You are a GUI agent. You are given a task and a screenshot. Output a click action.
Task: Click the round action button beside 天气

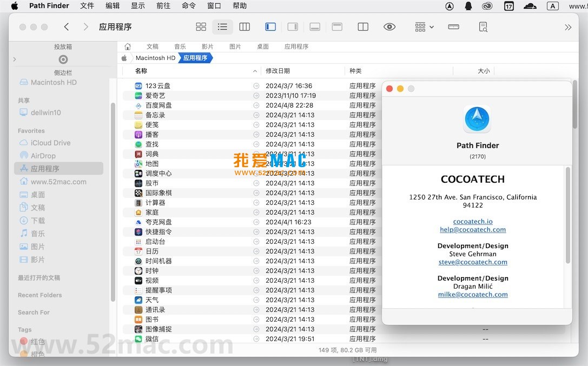(x=256, y=300)
